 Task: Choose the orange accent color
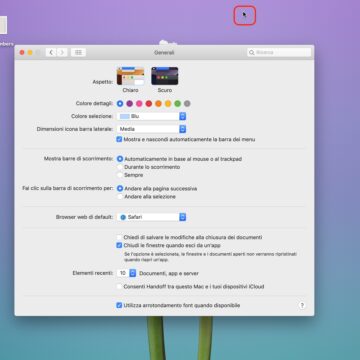click(x=158, y=104)
